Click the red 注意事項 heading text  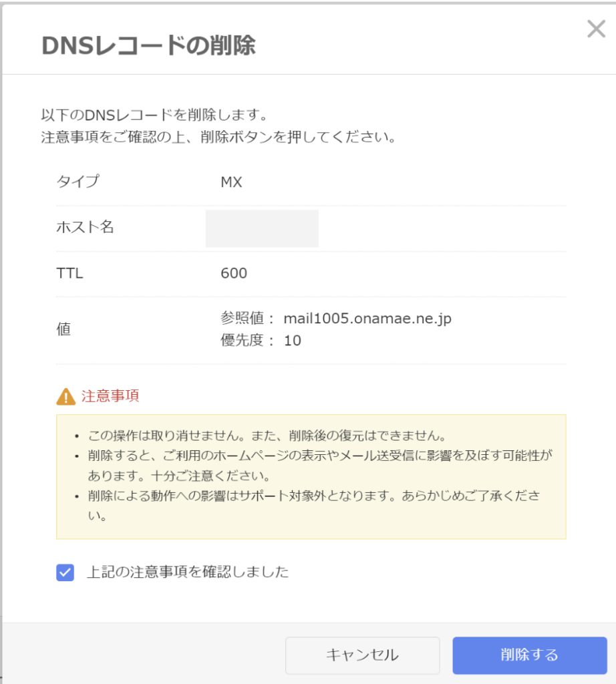click(x=110, y=396)
